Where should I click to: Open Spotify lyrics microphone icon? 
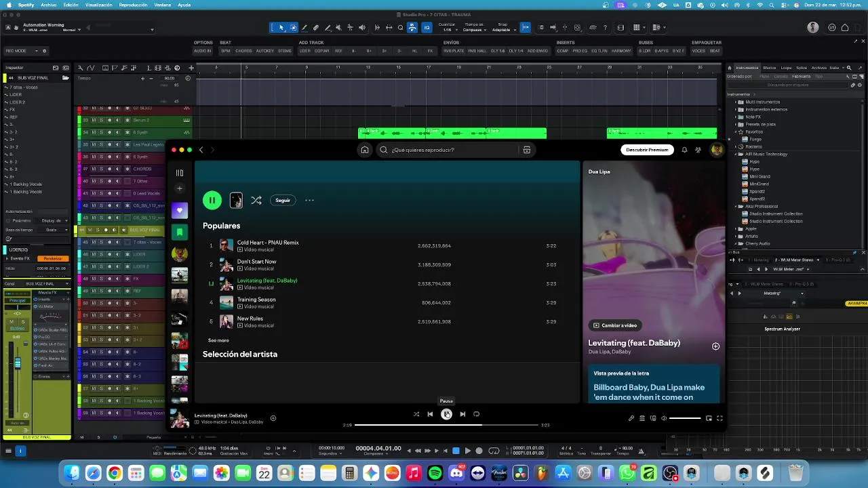[x=631, y=418]
